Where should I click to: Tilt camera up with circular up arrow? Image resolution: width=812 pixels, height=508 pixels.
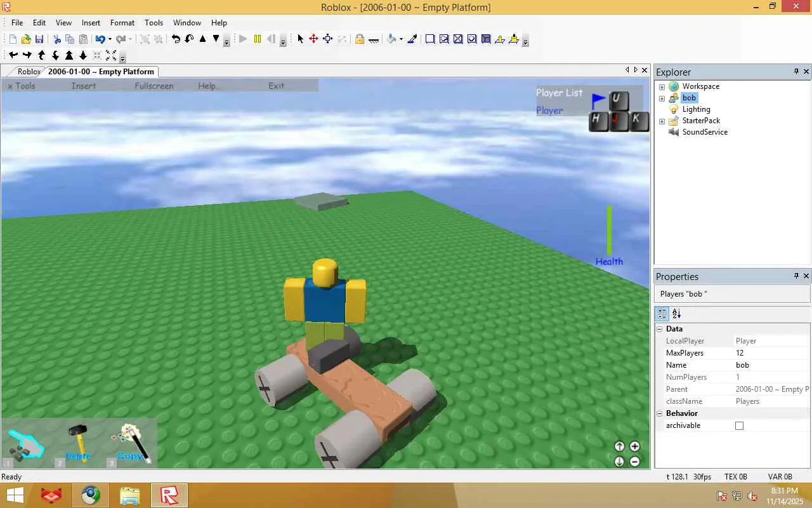[620, 446]
